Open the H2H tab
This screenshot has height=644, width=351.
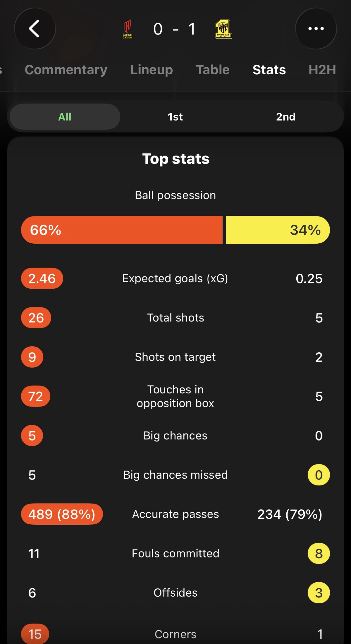point(322,70)
